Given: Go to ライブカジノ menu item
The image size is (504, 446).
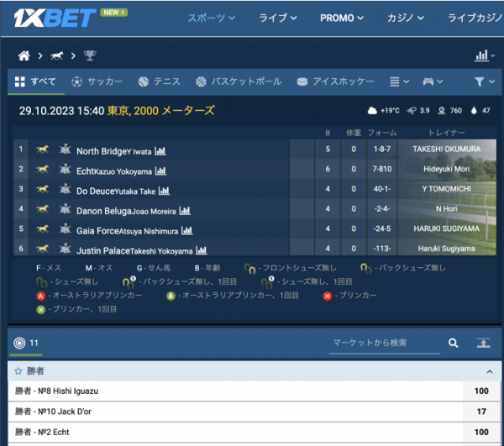Looking at the screenshot, I should [x=475, y=18].
